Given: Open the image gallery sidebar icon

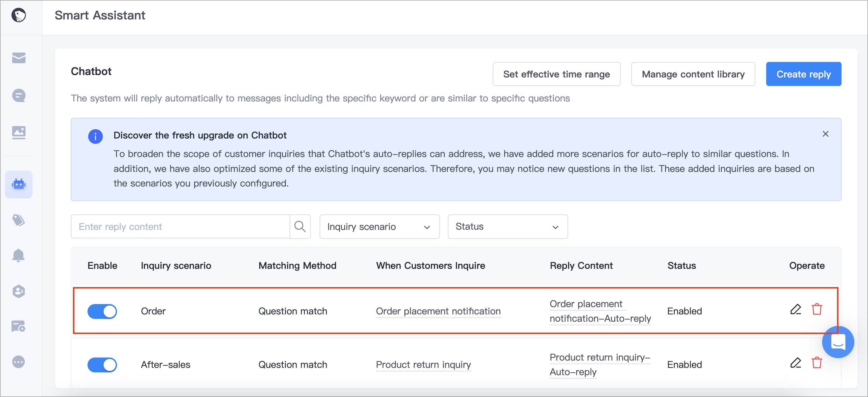Looking at the screenshot, I should pyautogui.click(x=19, y=132).
